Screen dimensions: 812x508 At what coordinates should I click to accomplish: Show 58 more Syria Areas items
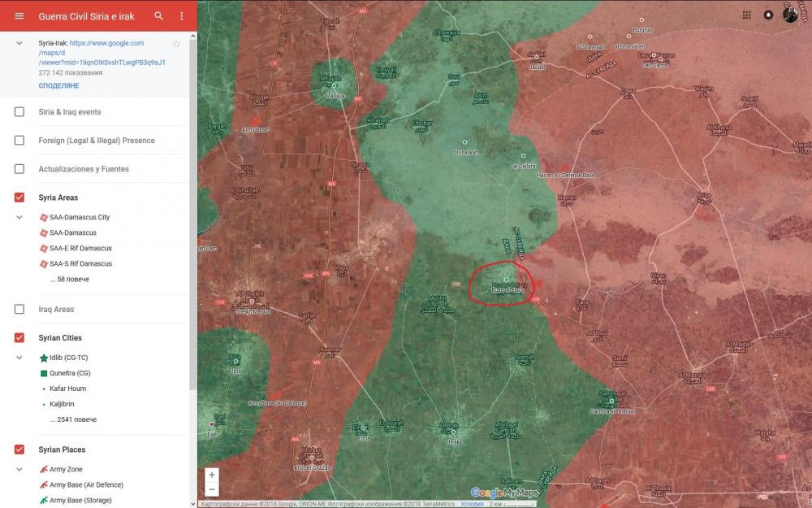click(69, 280)
